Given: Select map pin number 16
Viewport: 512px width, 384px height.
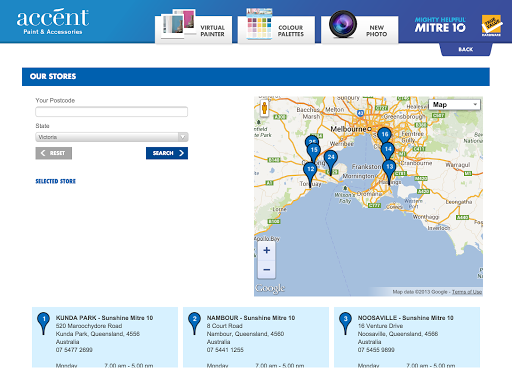Looking at the screenshot, I should coord(384,134).
